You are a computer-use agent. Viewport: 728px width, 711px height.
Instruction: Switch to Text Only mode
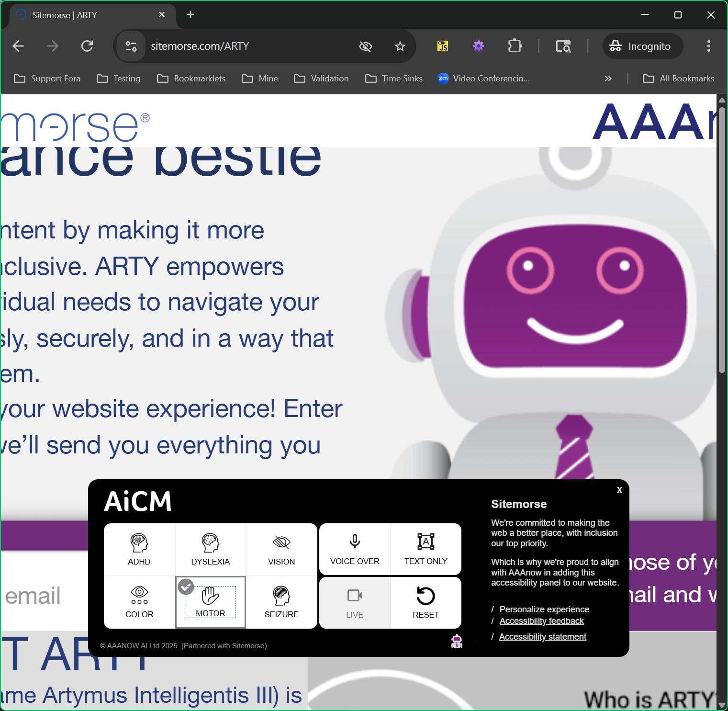tap(426, 549)
